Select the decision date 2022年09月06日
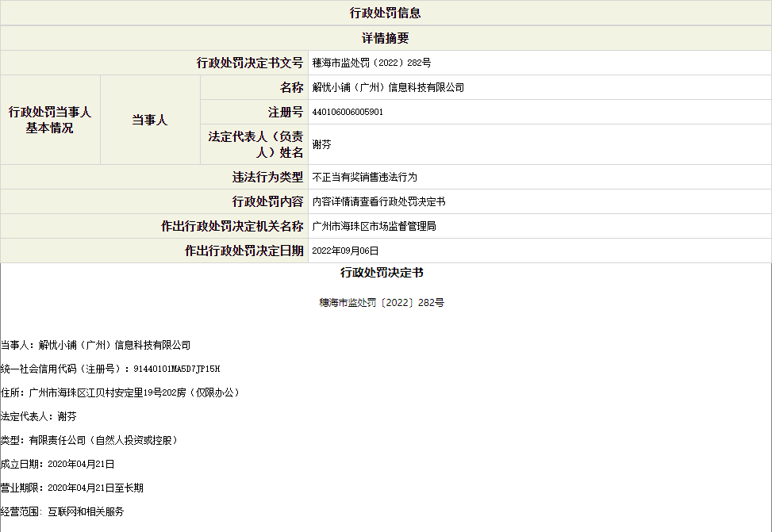 (x=345, y=251)
